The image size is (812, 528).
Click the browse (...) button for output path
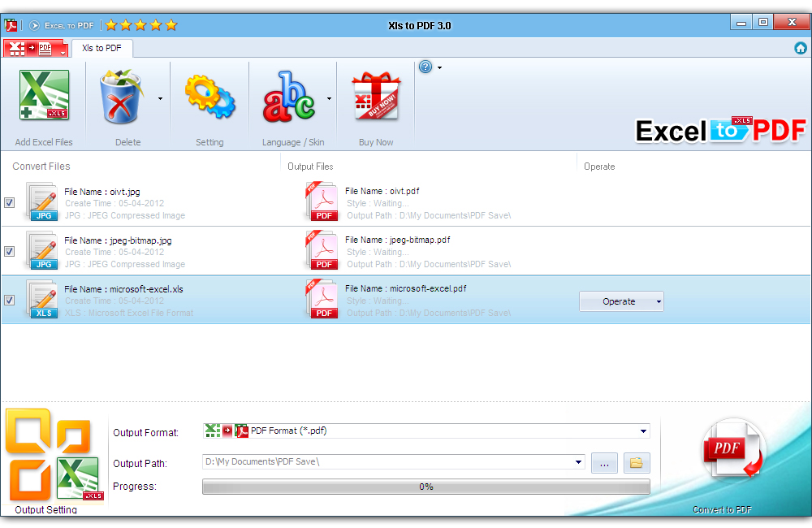pyautogui.click(x=604, y=463)
